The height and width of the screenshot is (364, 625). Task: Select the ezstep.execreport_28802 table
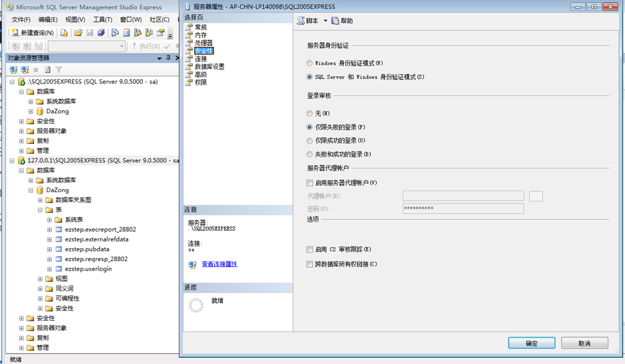(x=101, y=229)
